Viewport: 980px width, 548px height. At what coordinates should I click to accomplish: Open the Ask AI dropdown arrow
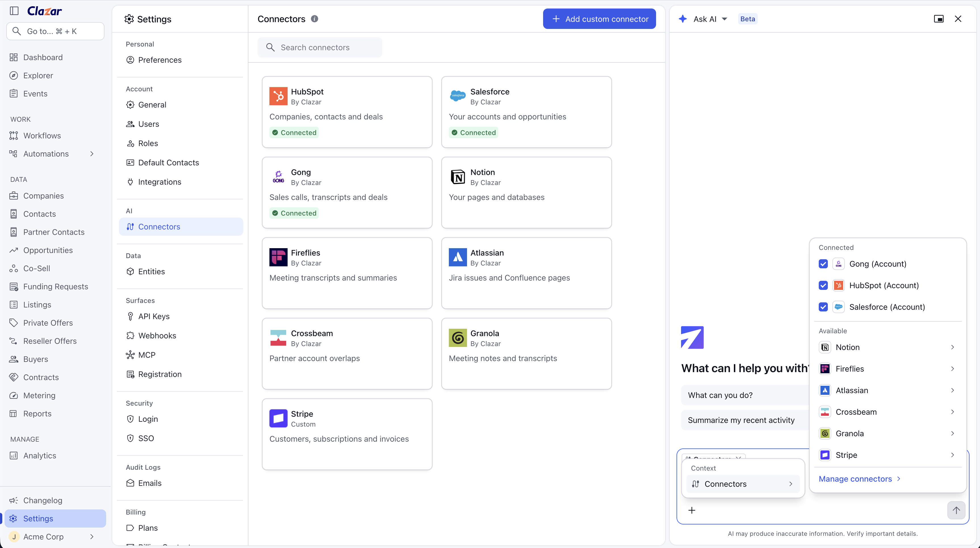coord(724,19)
